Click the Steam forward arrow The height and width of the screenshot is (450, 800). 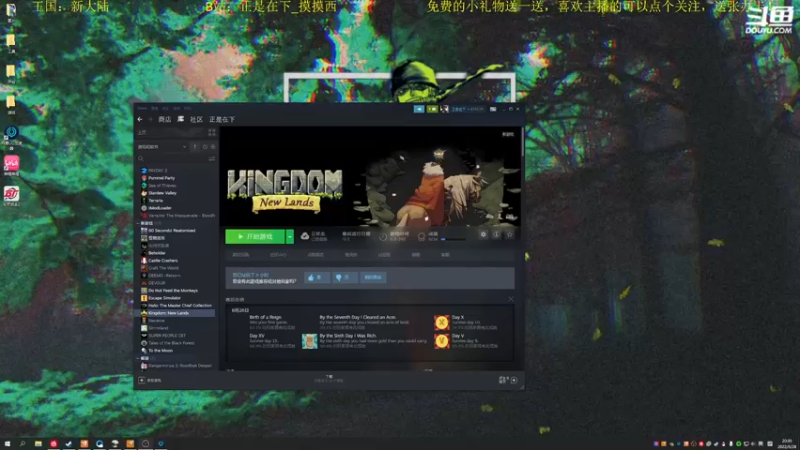(x=150, y=119)
